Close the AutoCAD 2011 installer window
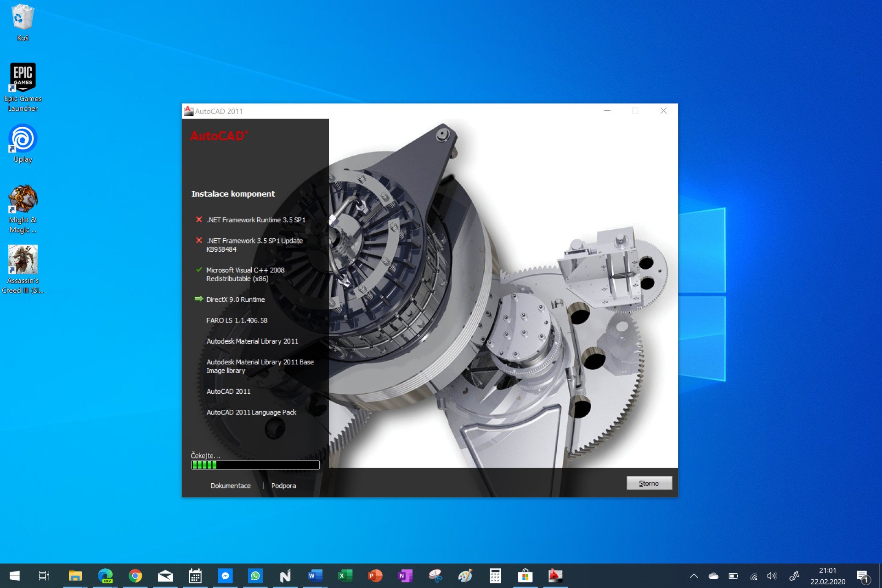Image resolution: width=882 pixels, height=588 pixels. coord(663,111)
